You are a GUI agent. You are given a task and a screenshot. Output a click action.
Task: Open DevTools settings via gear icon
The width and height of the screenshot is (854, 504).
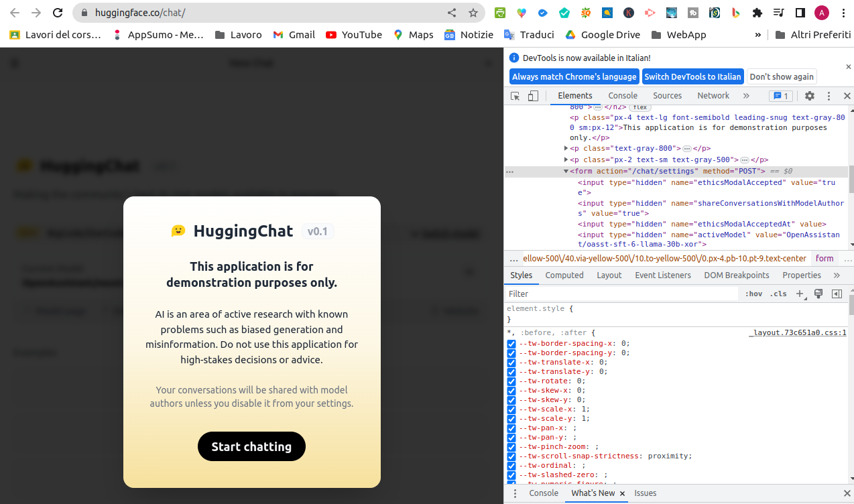point(810,96)
